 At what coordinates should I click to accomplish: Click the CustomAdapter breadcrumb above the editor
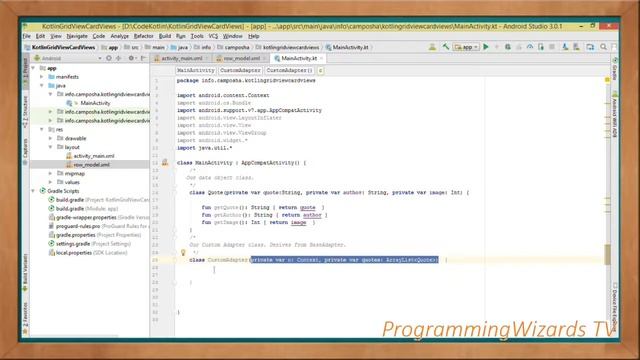(x=240, y=71)
